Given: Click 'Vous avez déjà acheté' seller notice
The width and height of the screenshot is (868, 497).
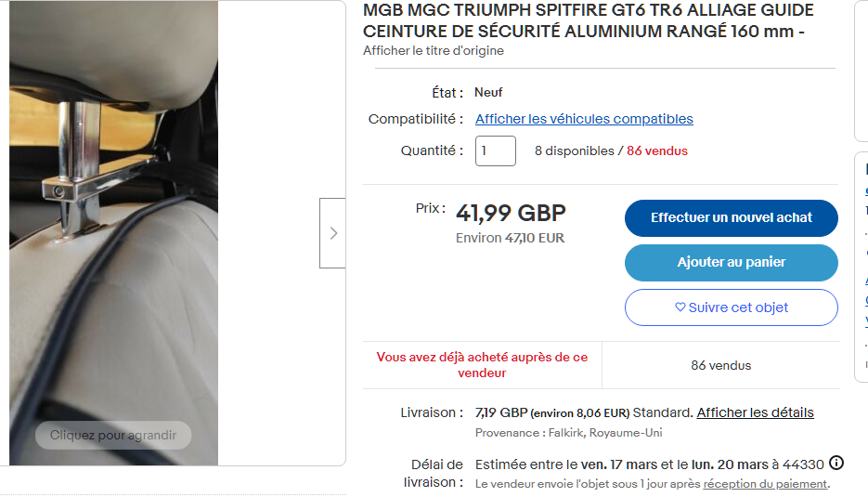Looking at the screenshot, I should (482, 364).
